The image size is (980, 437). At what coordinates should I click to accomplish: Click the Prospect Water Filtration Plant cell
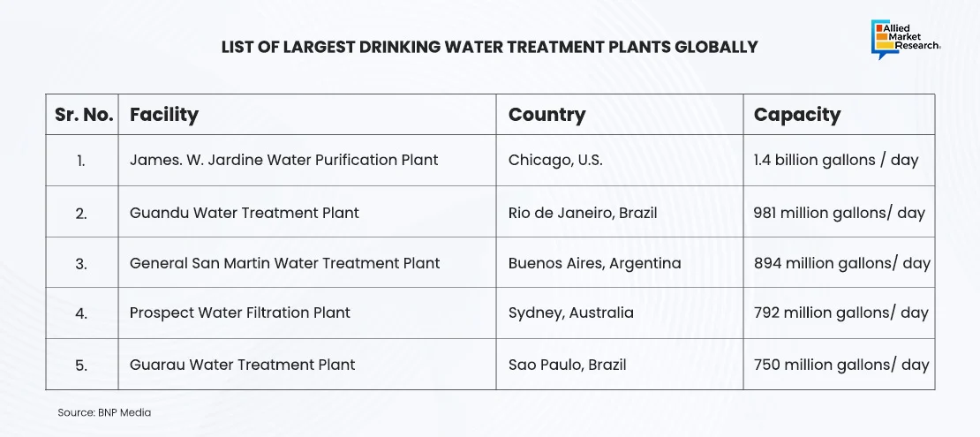tap(239, 313)
